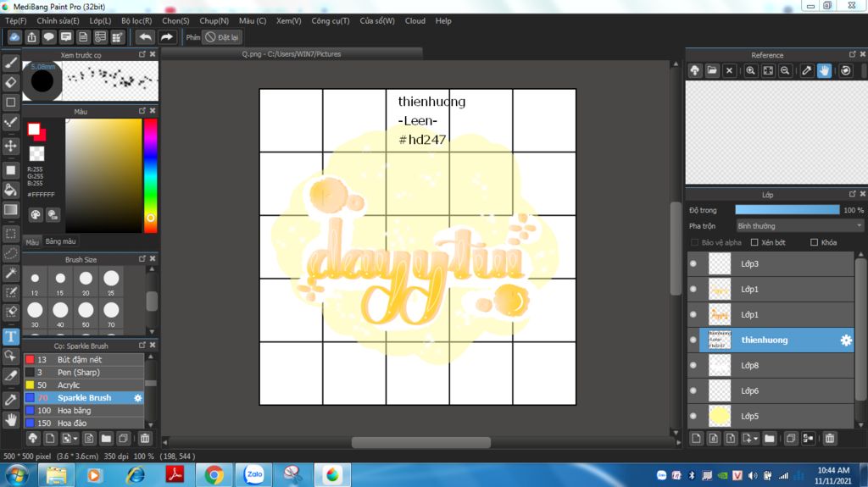Enable the Khóa checkbox
The image size is (868, 487).
(x=814, y=242)
